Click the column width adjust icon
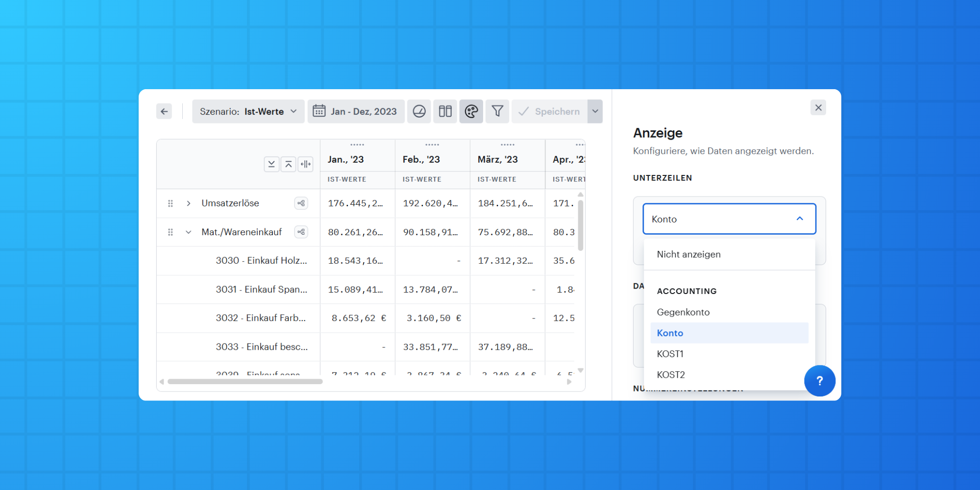This screenshot has width=980, height=490. (x=305, y=164)
